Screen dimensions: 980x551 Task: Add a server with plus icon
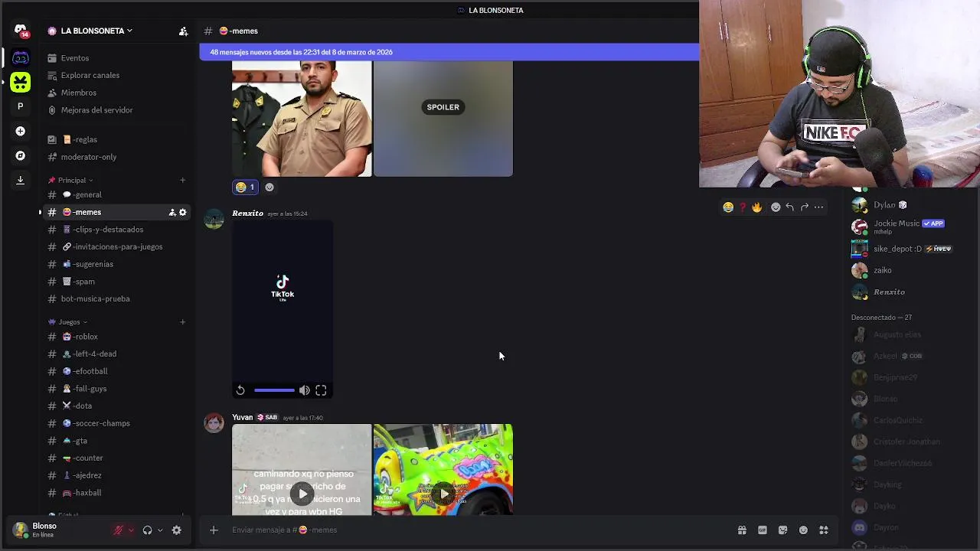[x=21, y=131]
